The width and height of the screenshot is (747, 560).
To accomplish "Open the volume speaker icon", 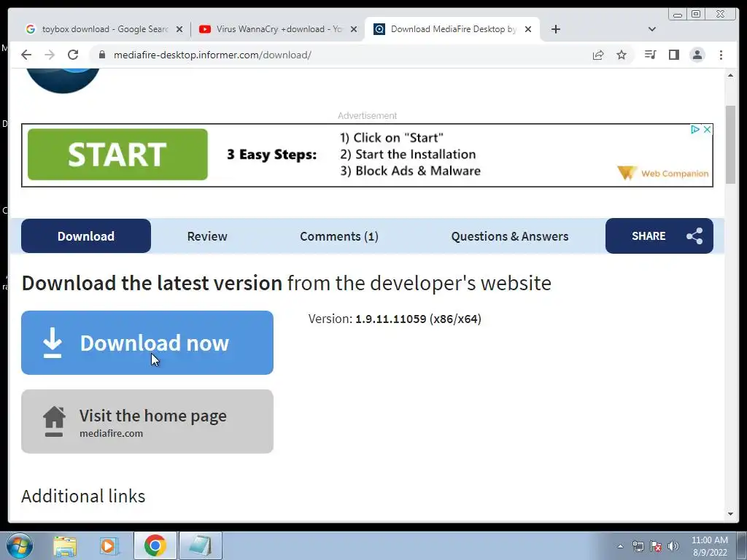I will pyautogui.click(x=673, y=546).
